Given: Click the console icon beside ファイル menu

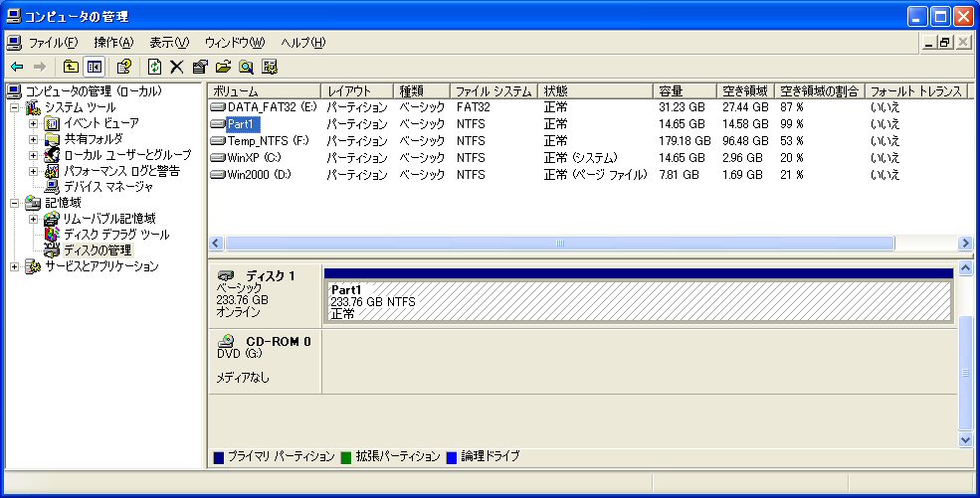Looking at the screenshot, I should pyautogui.click(x=14, y=43).
